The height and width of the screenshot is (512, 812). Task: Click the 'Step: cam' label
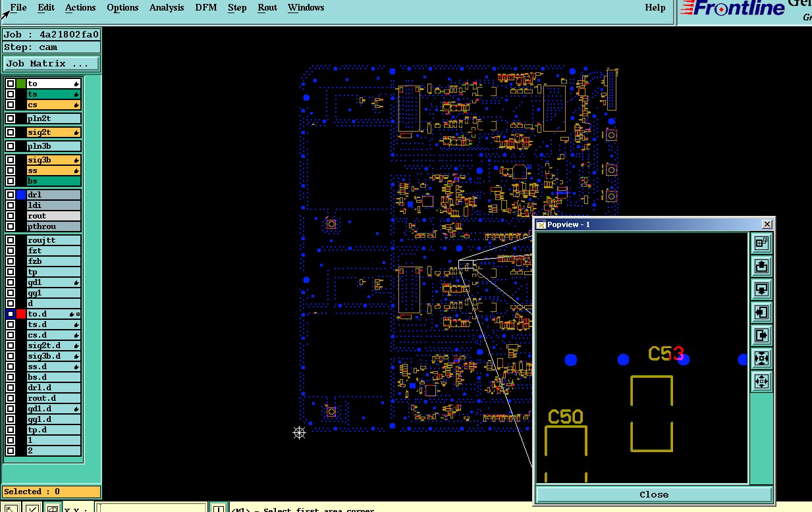(51, 47)
